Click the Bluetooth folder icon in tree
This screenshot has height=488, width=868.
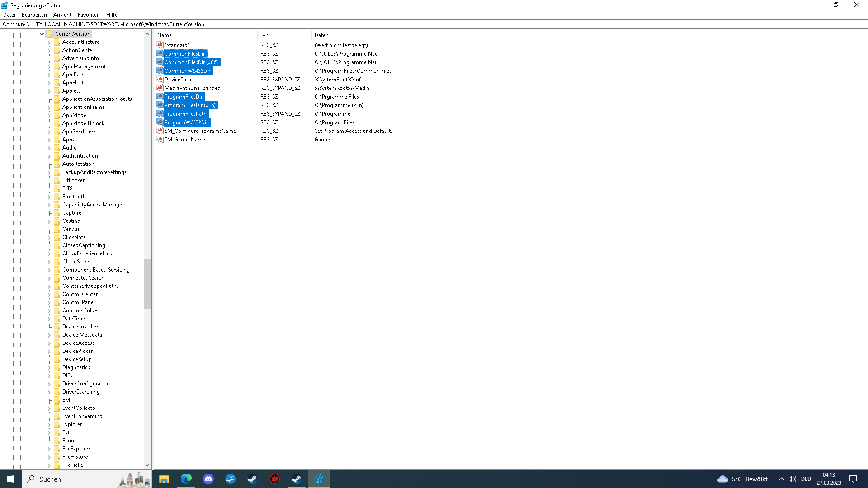[x=57, y=197]
